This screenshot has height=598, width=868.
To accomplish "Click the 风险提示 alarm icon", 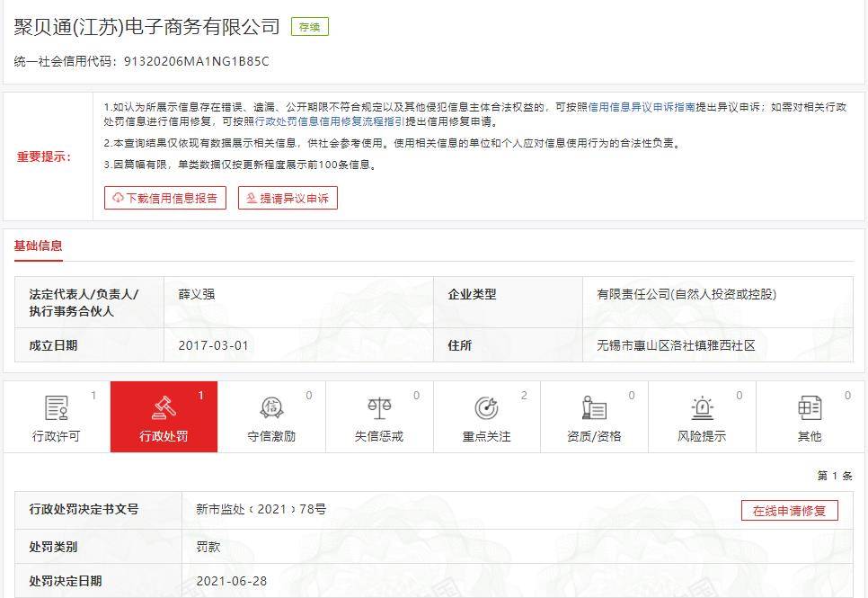I will (x=702, y=408).
